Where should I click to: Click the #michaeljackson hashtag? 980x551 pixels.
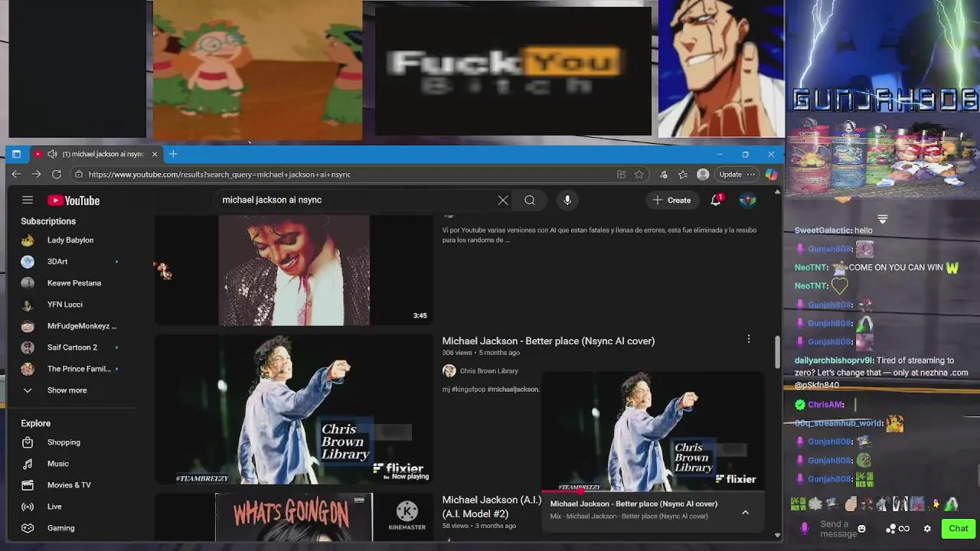click(513, 390)
